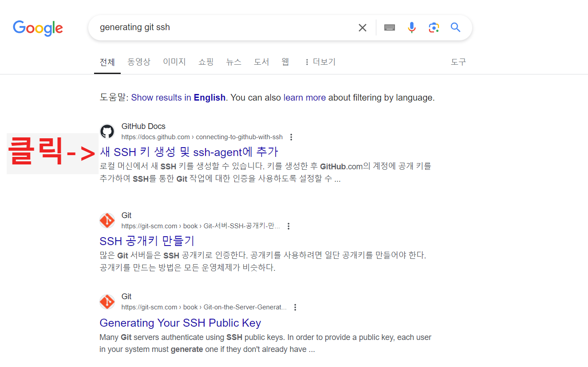Open SSH 공개키 만들기 result
588x367 pixels.
click(x=147, y=241)
